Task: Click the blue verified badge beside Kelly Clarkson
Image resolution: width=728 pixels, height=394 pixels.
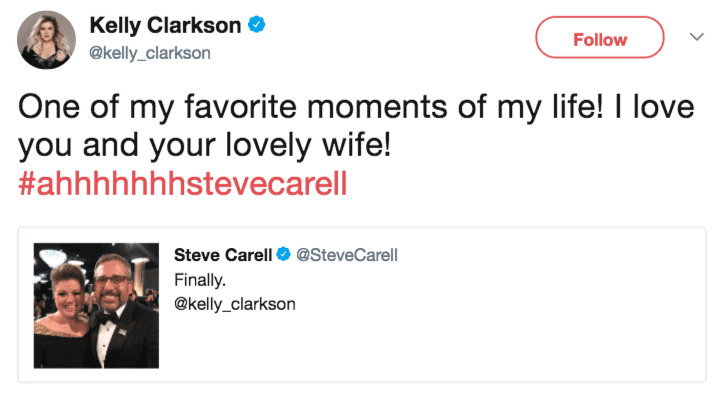Action: 256,24
